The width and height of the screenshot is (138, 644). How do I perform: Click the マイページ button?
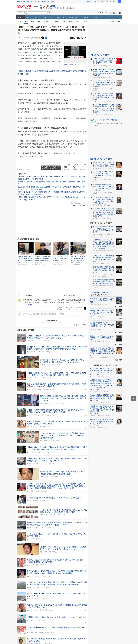pos(103,13)
